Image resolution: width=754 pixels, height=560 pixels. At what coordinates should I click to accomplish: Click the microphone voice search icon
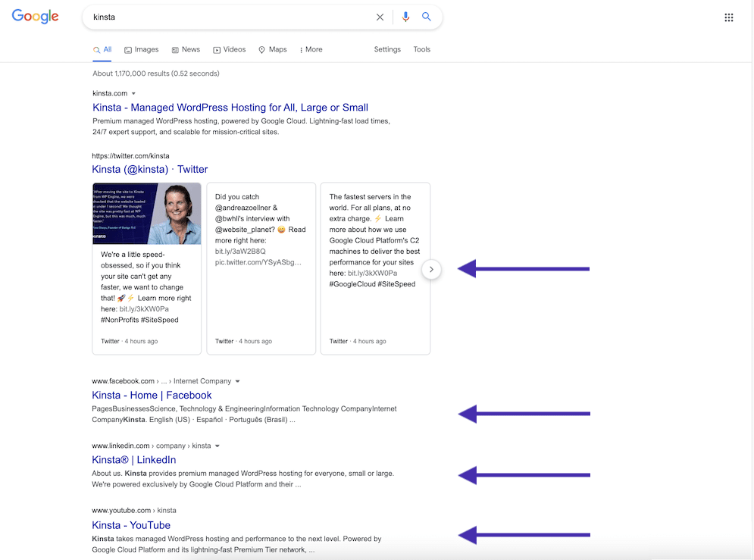coord(406,17)
